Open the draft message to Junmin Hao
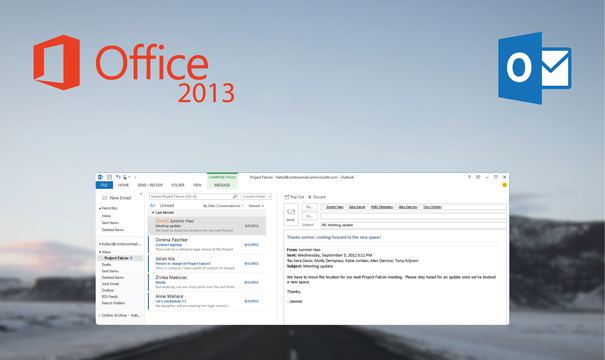Viewport: 605px width, 360px height. point(207,226)
